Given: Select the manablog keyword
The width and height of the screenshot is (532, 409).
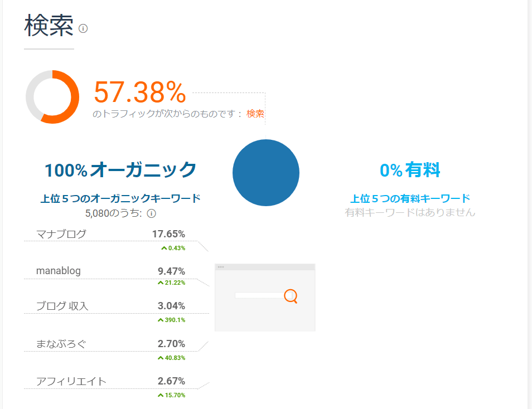Looking at the screenshot, I should [59, 271].
